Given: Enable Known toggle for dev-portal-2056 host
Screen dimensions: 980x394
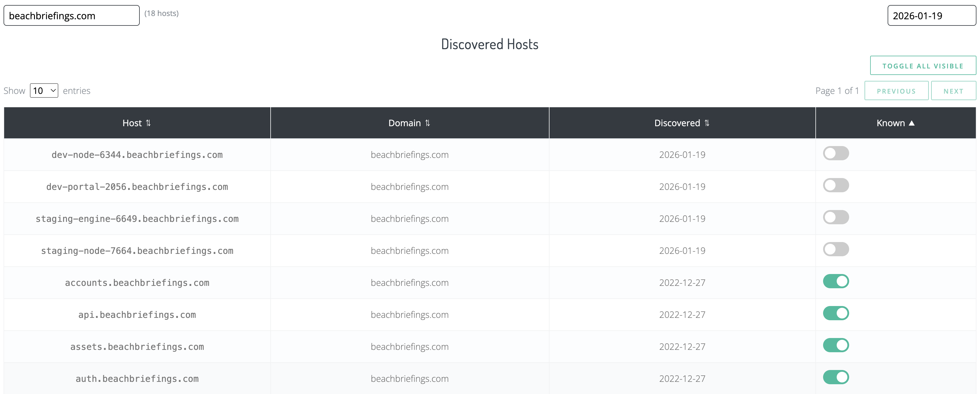Looking at the screenshot, I should point(836,185).
